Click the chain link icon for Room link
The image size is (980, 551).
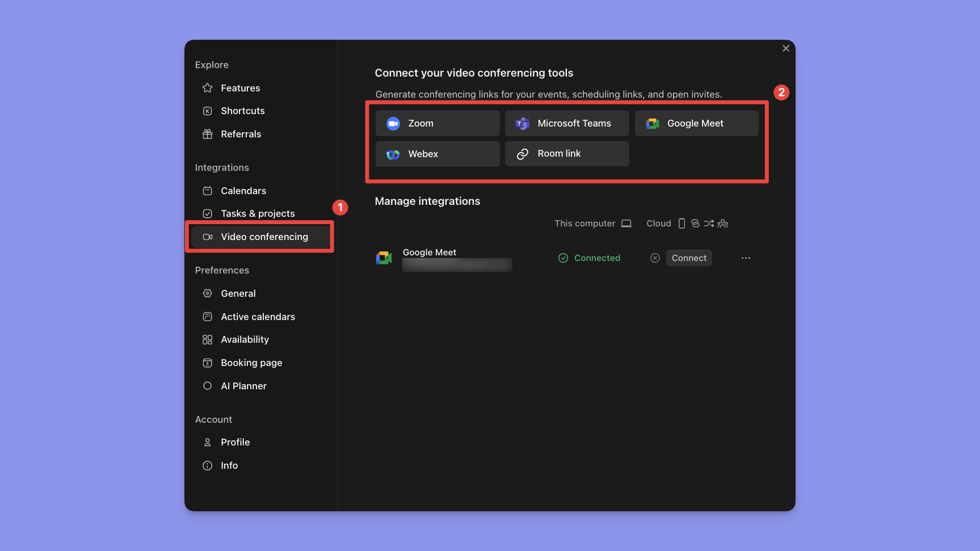coord(523,154)
